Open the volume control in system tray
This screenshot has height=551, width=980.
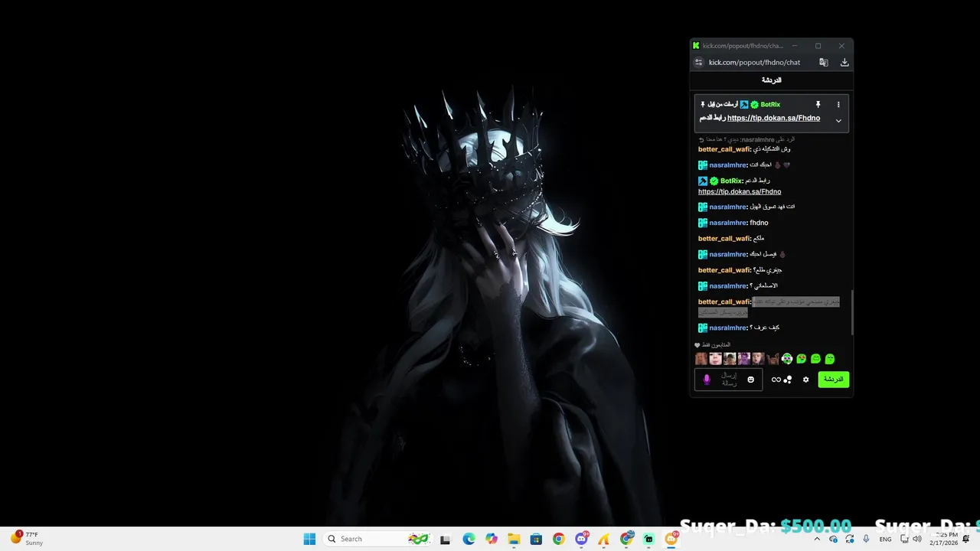(917, 540)
